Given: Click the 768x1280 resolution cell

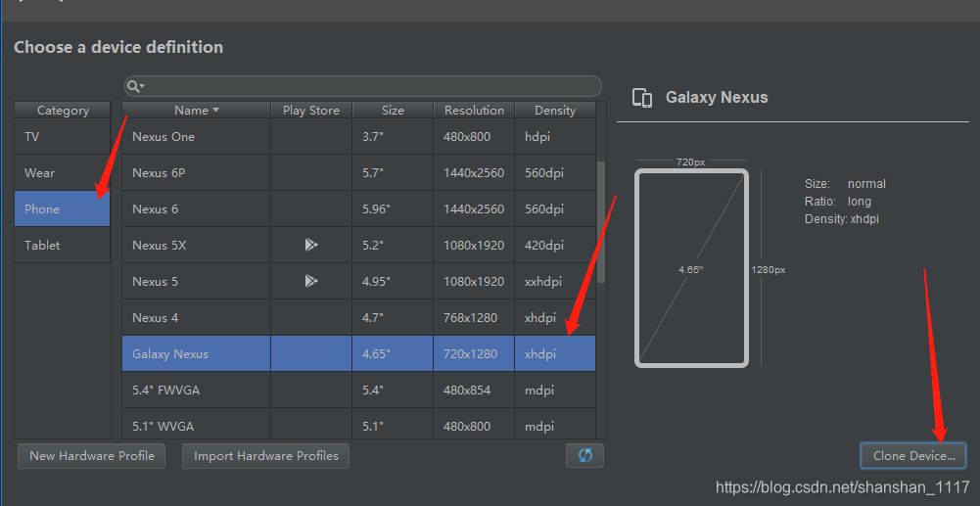Looking at the screenshot, I should pos(474,317).
